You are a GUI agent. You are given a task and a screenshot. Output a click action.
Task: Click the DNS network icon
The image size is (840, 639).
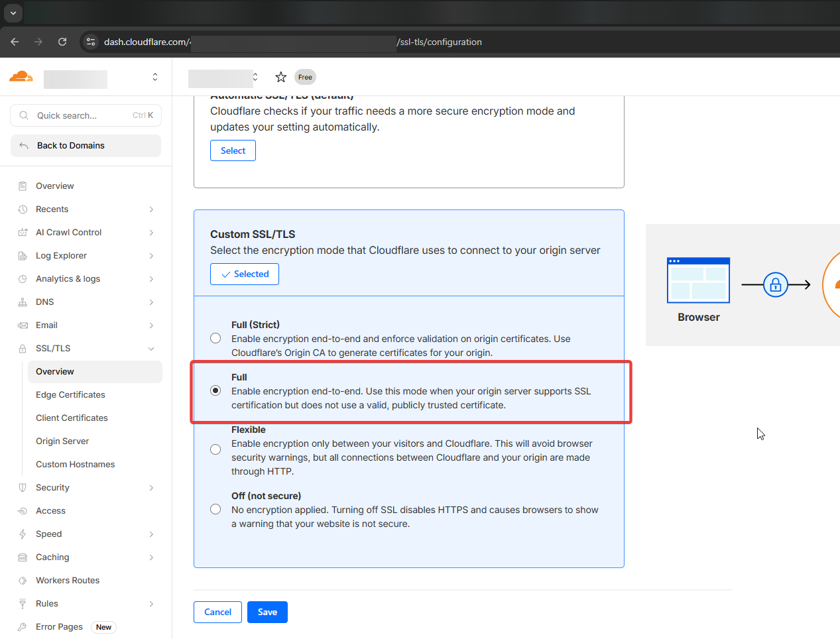pyautogui.click(x=23, y=302)
